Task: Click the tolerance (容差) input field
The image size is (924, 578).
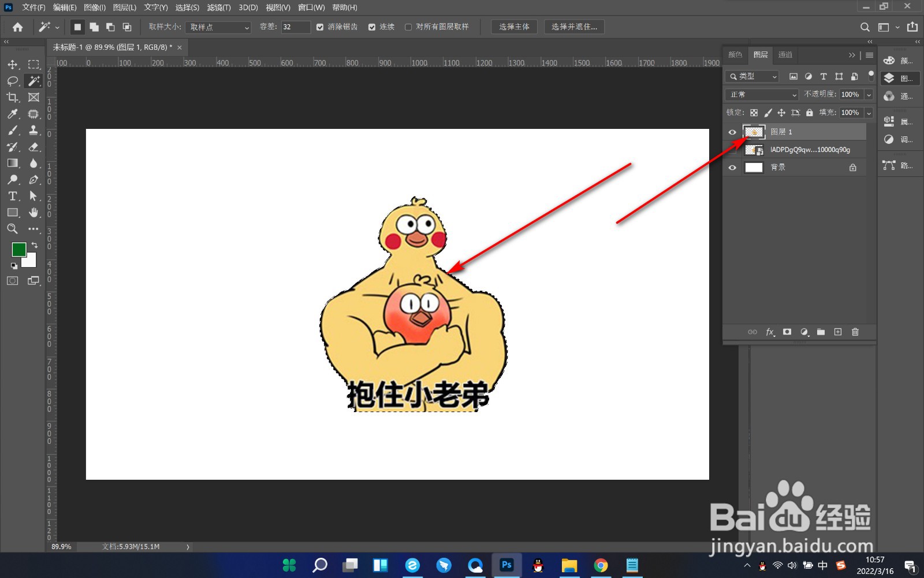Action: 296,27
